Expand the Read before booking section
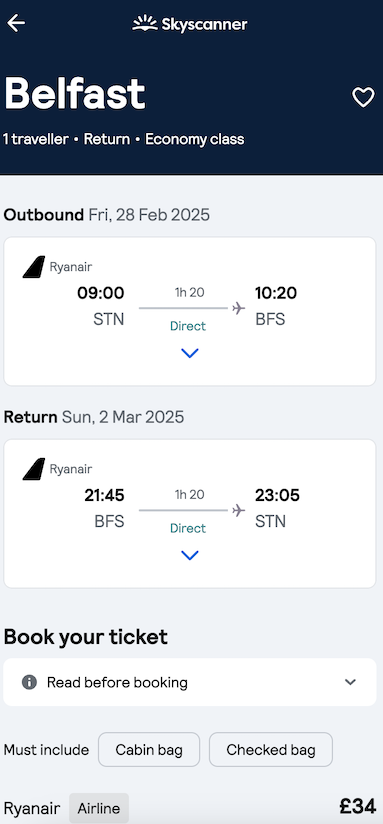The width and height of the screenshot is (383, 824). point(190,682)
